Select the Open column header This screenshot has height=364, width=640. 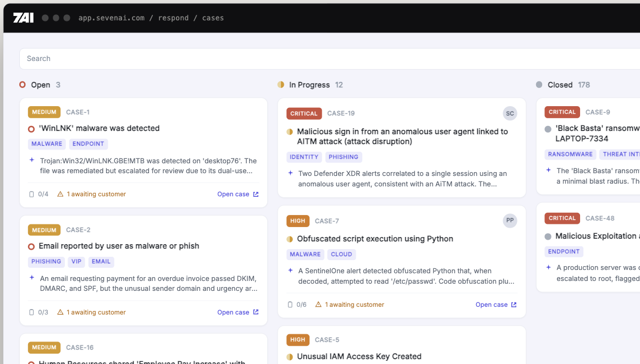(40, 85)
